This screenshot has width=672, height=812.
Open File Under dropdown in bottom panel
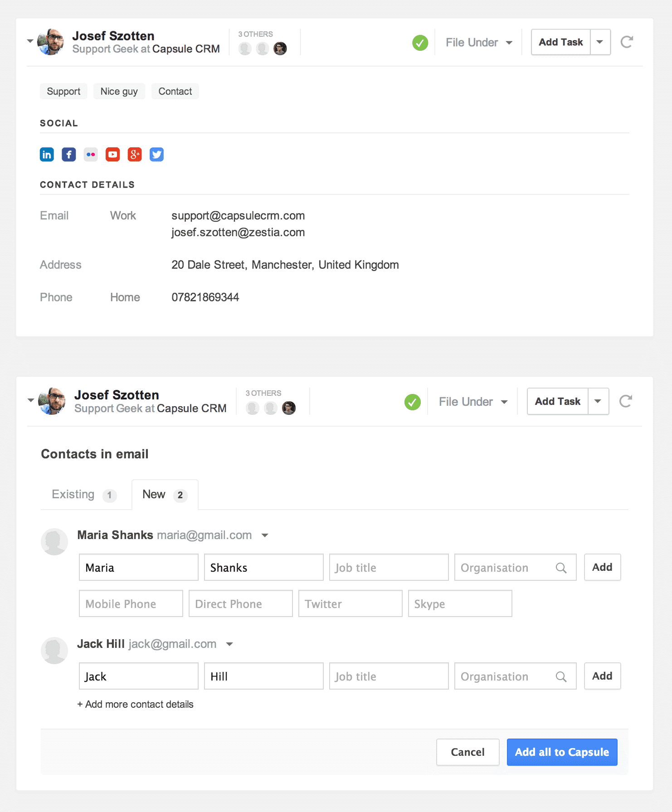(x=473, y=402)
